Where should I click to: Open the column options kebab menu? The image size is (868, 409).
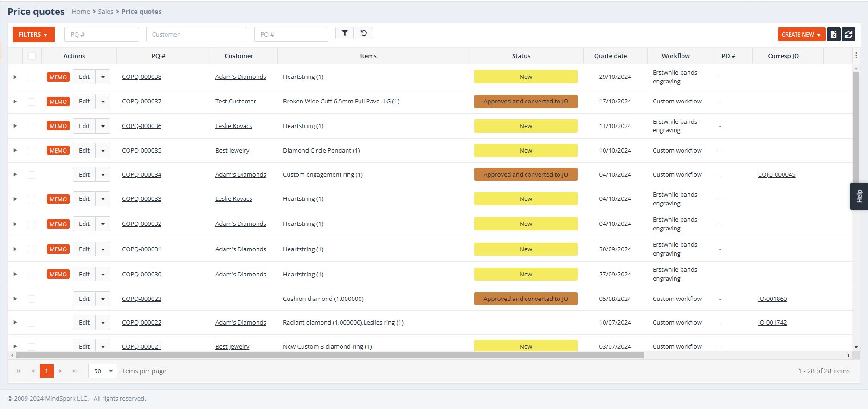[x=856, y=56]
